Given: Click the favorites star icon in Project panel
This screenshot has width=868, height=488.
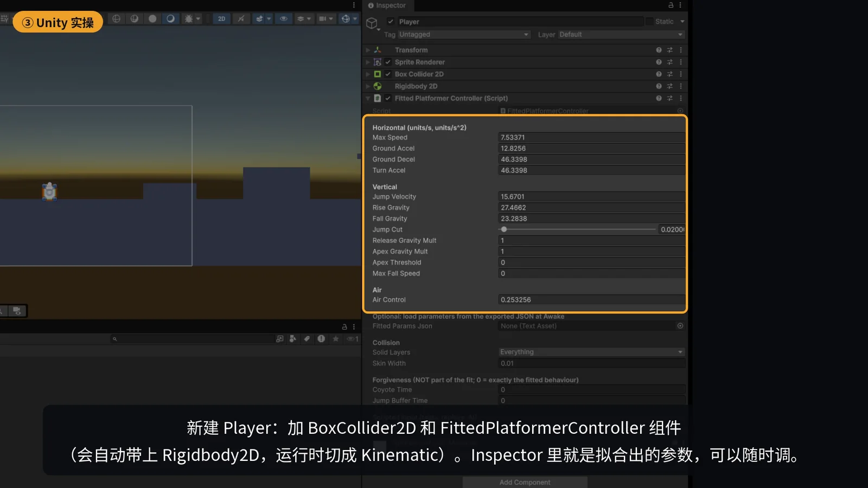Looking at the screenshot, I should click(x=336, y=339).
